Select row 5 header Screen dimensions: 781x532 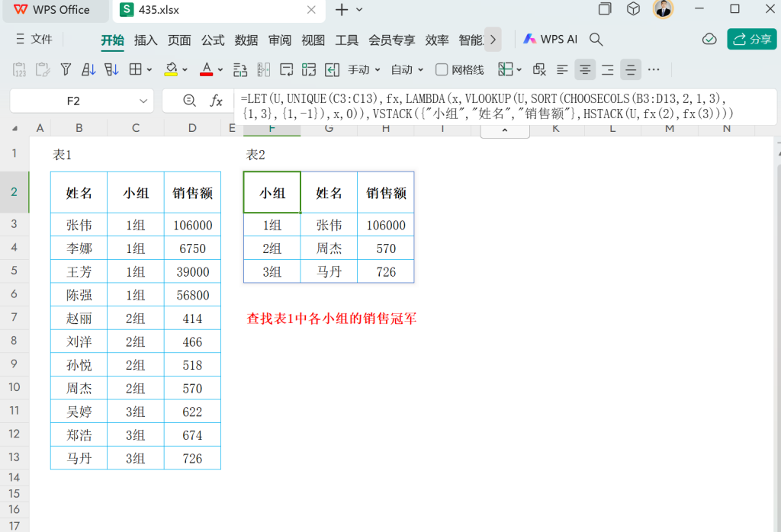click(14, 271)
